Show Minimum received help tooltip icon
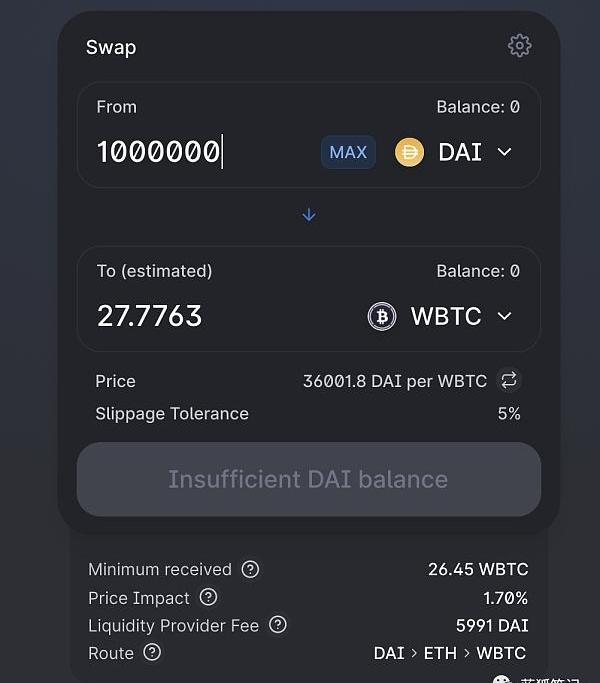This screenshot has height=683, width=600. 250,569
